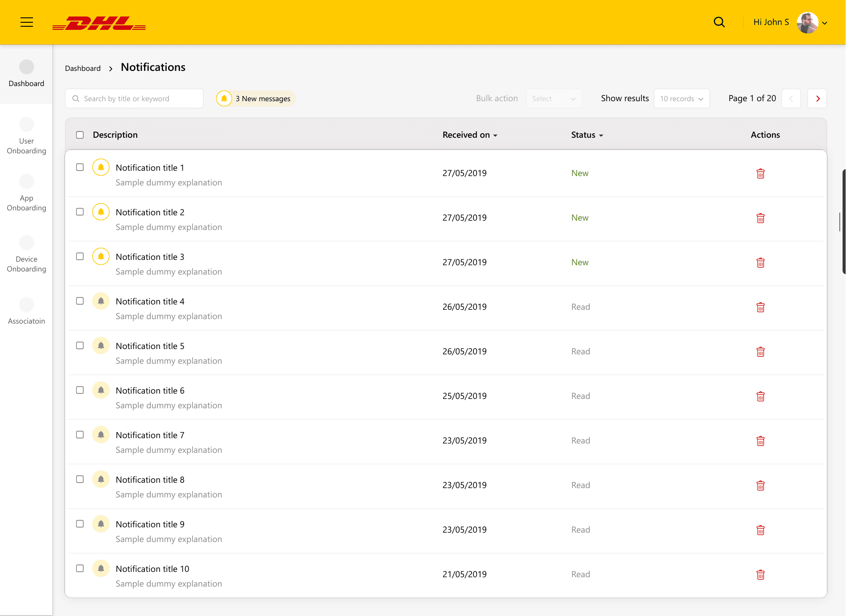Click Hi John S greeting
The image size is (846, 616).
click(771, 22)
